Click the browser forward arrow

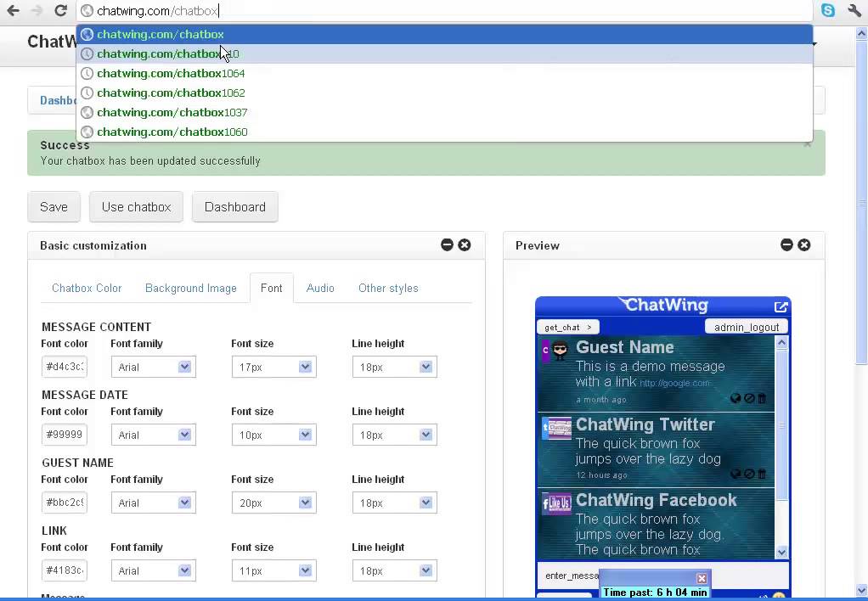(37, 10)
